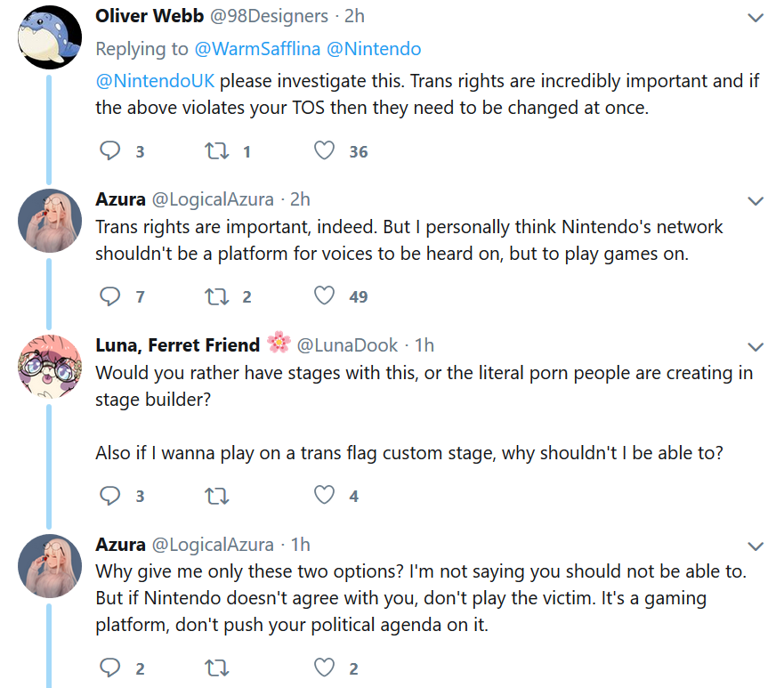784x688 pixels.
Task: Open Luna, Ferret Friend's profile picture
Action: (50, 367)
